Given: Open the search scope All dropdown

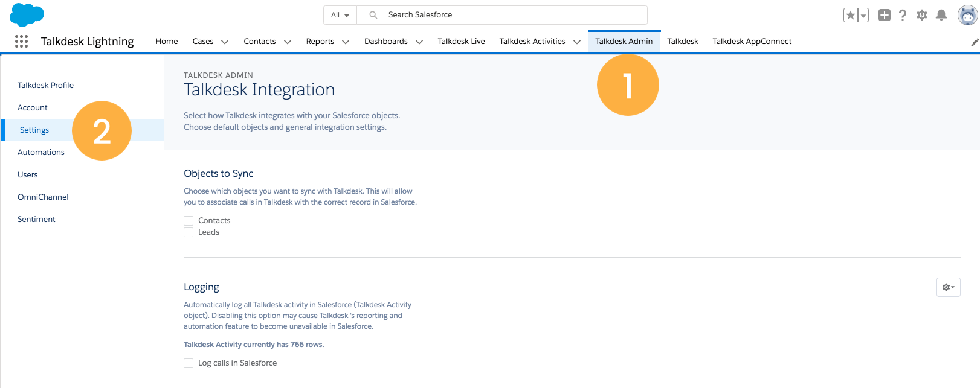Looking at the screenshot, I should (340, 15).
